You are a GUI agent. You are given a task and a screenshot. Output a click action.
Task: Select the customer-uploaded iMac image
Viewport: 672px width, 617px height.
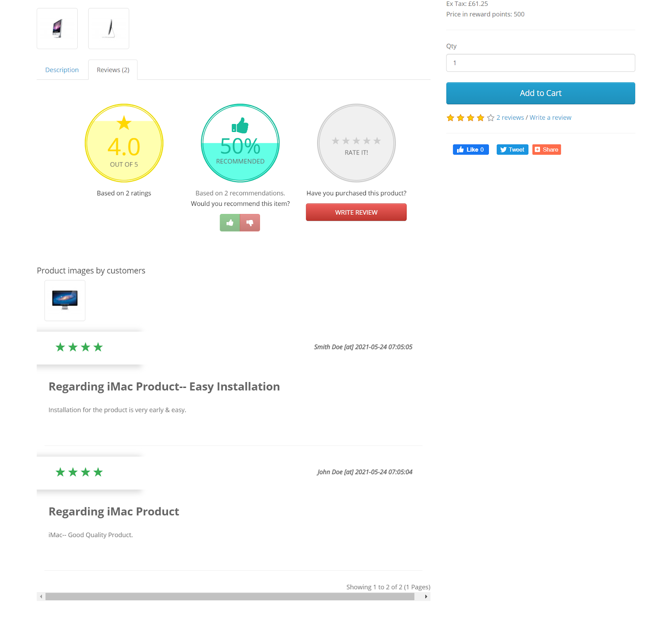pyautogui.click(x=65, y=300)
